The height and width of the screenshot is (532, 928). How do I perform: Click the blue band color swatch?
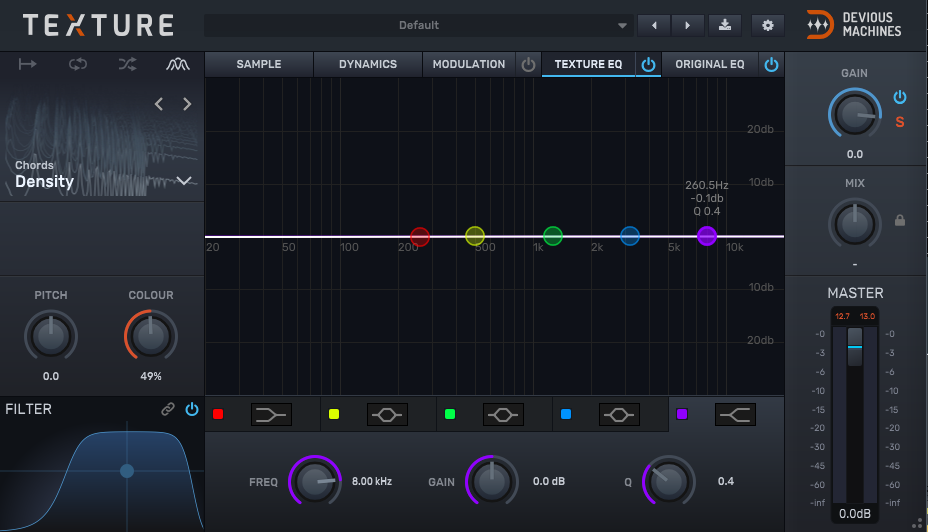coord(566,414)
